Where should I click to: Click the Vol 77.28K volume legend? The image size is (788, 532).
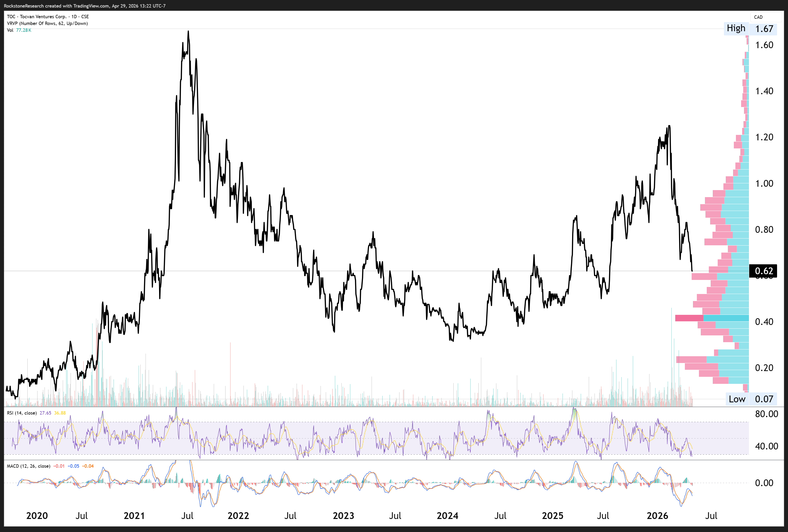(19, 30)
